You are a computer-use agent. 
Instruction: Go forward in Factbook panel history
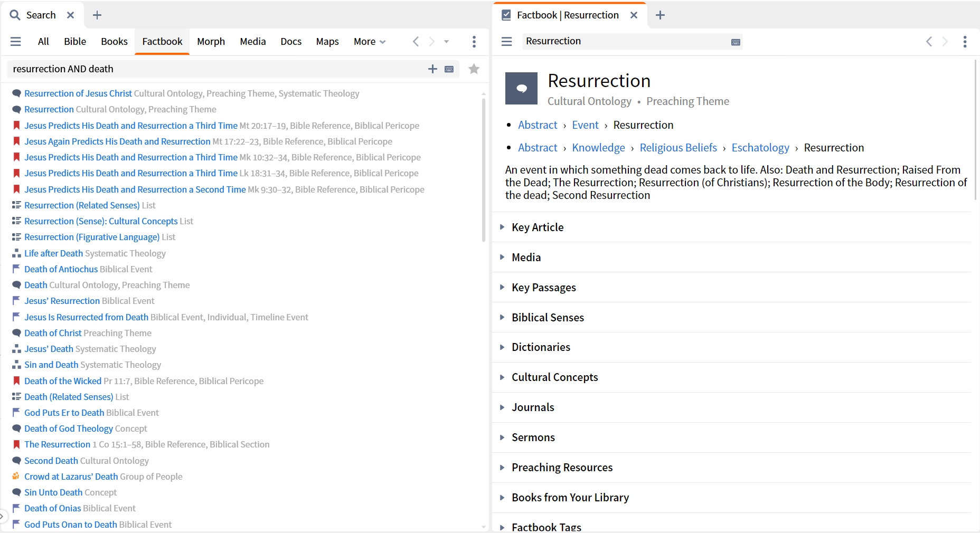tap(945, 42)
